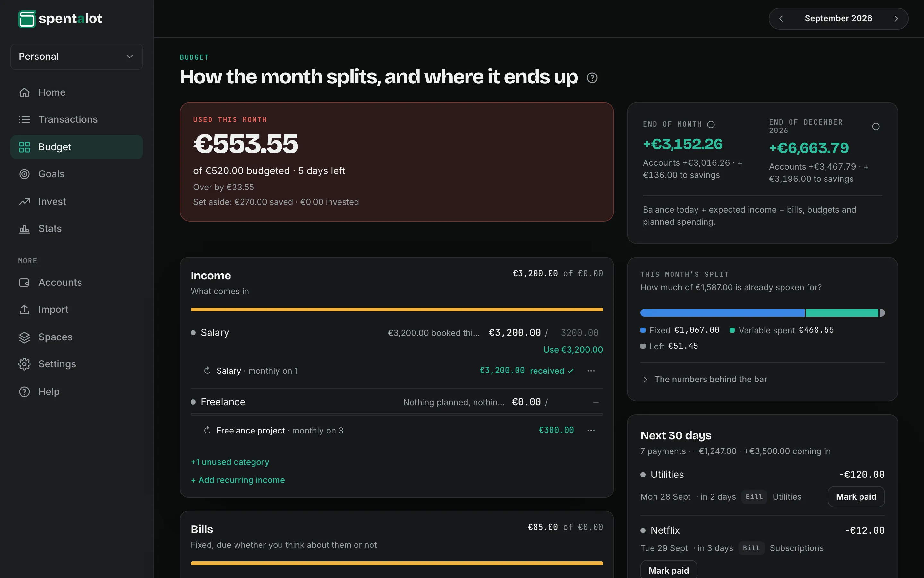Open the Home page icon in sidebar
Image resolution: width=924 pixels, height=578 pixels.
pos(24,92)
